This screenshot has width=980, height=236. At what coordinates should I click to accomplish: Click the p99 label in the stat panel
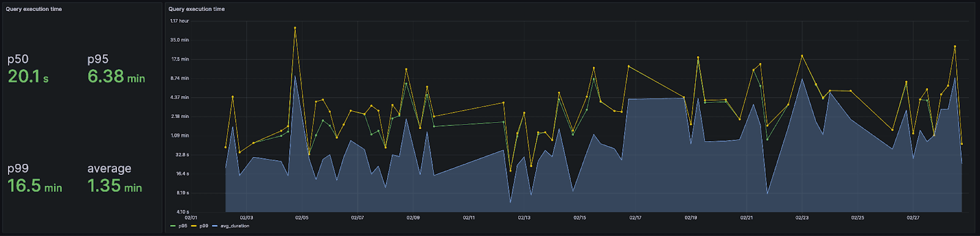pyautogui.click(x=18, y=169)
